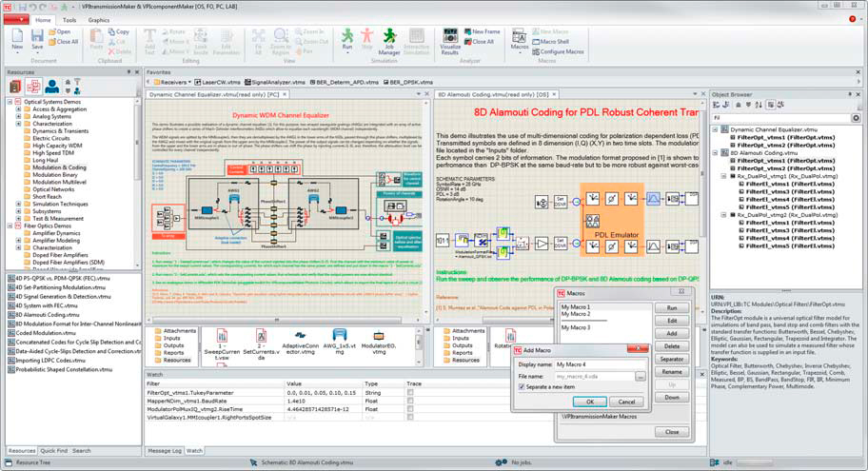868x471 pixels.
Task: Click the Object Browser filter search field
Action: [x=780, y=118]
